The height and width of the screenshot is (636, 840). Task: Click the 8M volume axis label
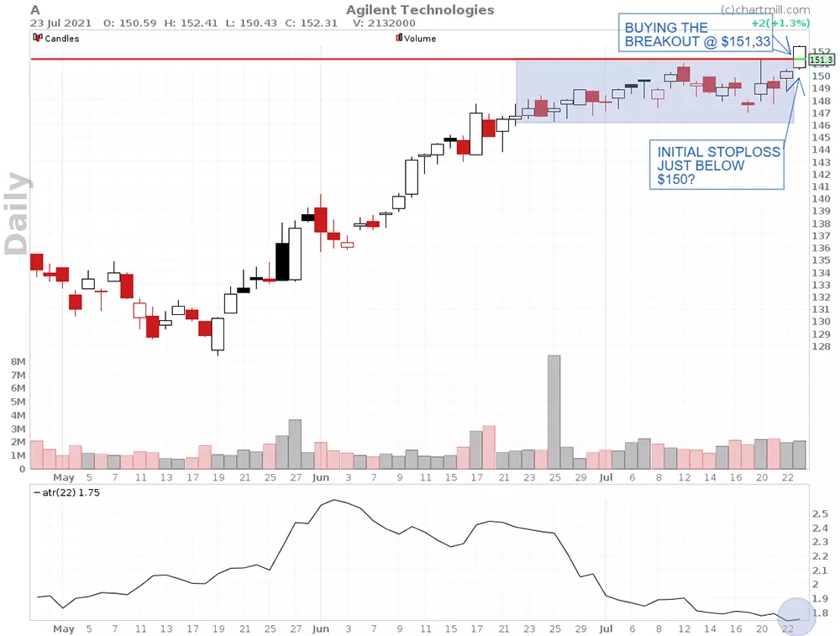pyautogui.click(x=18, y=361)
